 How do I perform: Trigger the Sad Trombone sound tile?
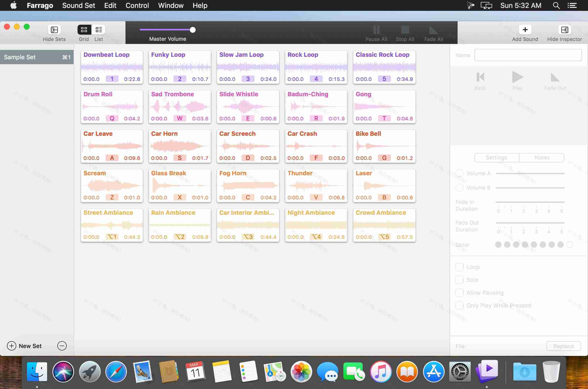tap(180, 107)
